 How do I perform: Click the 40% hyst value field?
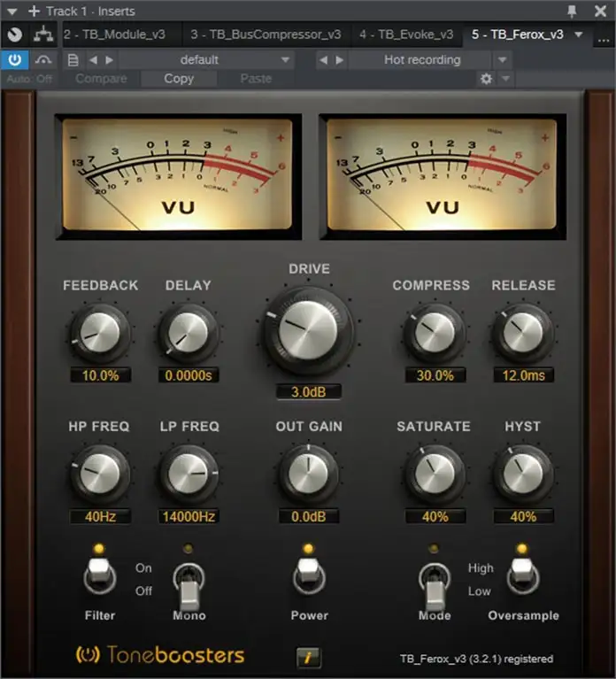[523, 516]
